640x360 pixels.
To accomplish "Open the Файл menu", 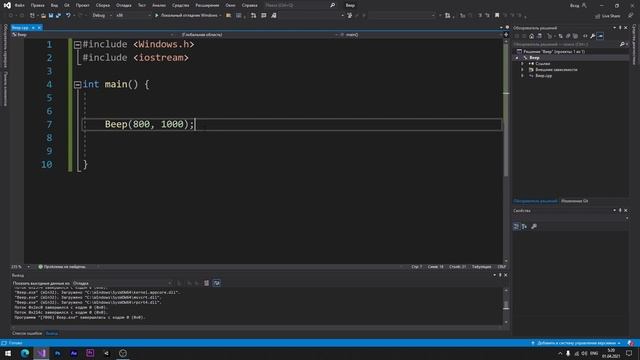I will point(20,5).
